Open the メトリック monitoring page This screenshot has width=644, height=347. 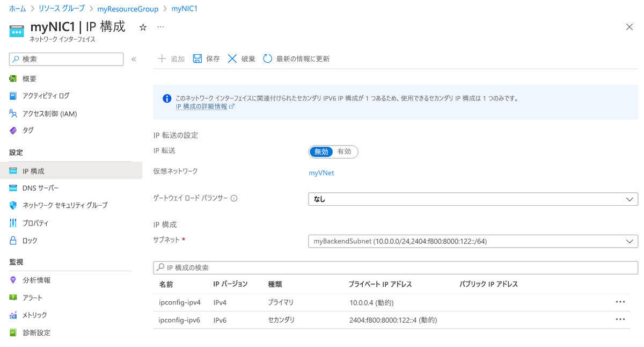pos(33,315)
